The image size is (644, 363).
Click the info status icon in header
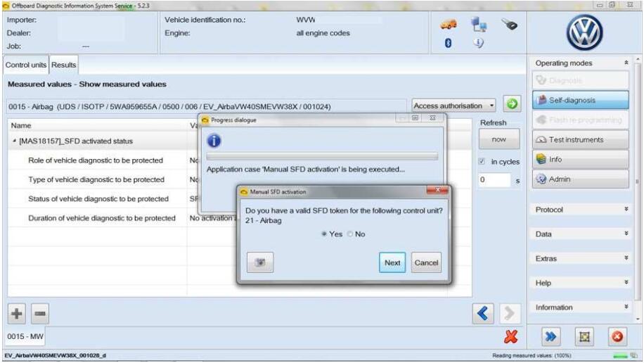click(479, 43)
